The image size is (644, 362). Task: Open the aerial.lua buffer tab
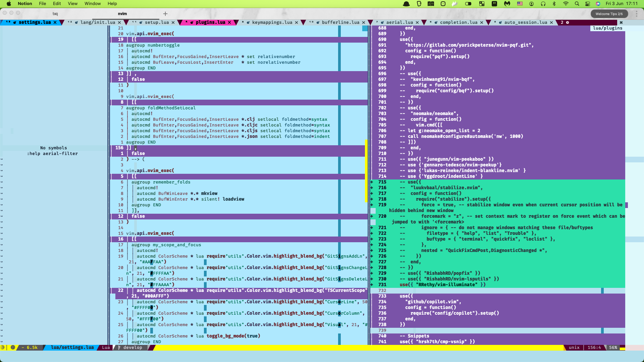point(399,22)
